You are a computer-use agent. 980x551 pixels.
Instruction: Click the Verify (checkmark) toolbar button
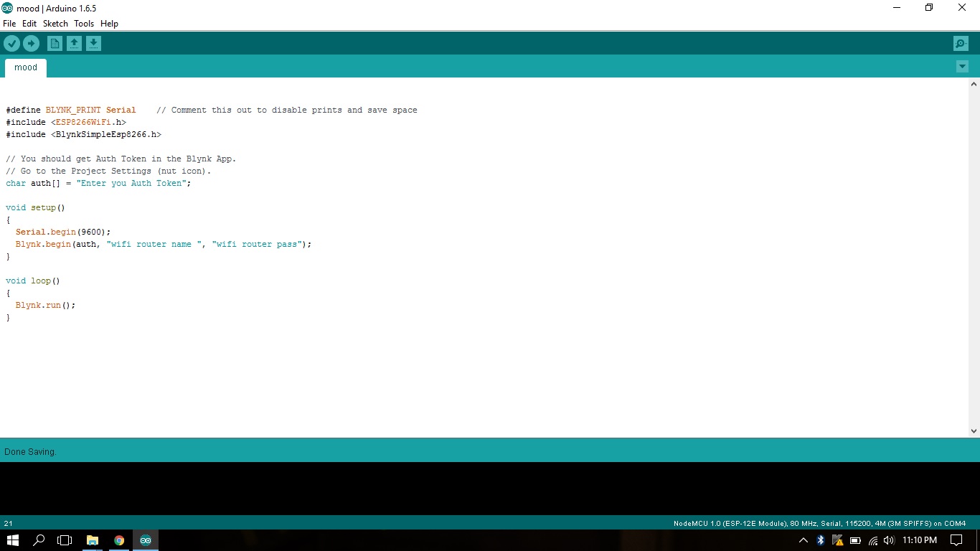coord(11,44)
